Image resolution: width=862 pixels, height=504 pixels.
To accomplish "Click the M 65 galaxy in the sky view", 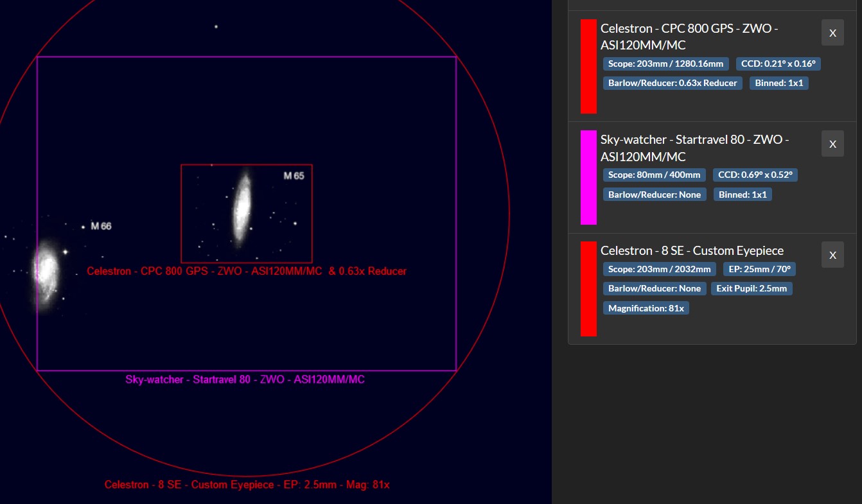I will [x=242, y=207].
